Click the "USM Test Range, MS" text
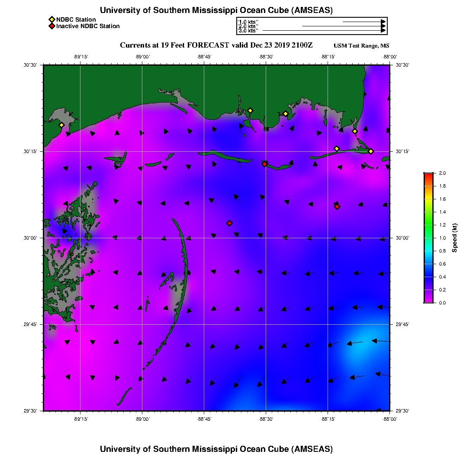 tap(361, 46)
